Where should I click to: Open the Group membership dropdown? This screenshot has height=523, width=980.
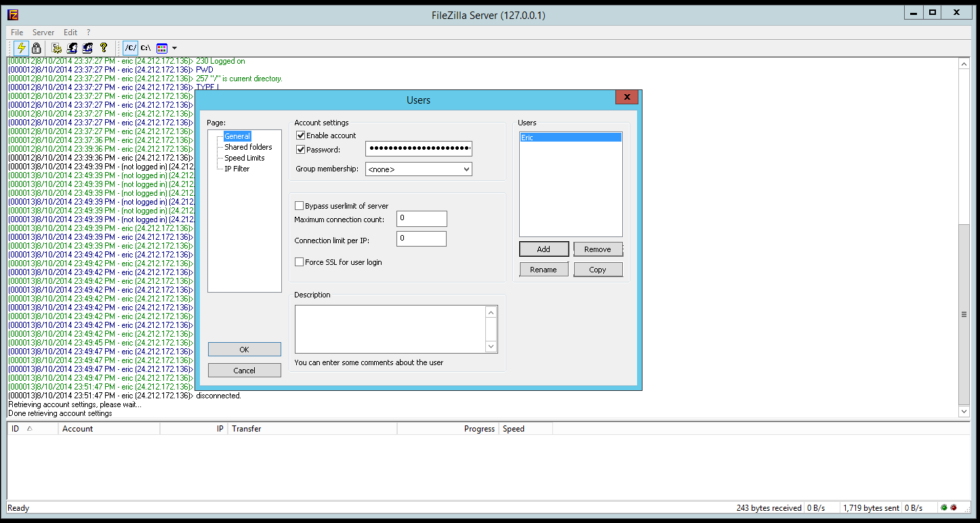(419, 169)
